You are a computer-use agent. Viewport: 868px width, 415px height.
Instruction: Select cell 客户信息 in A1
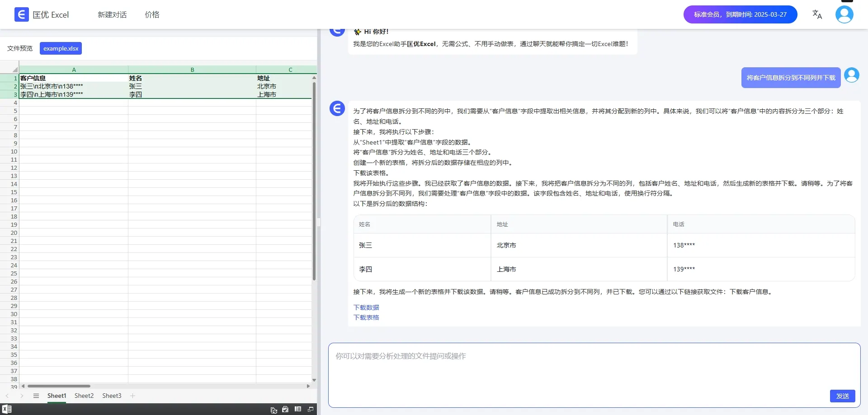[74, 78]
